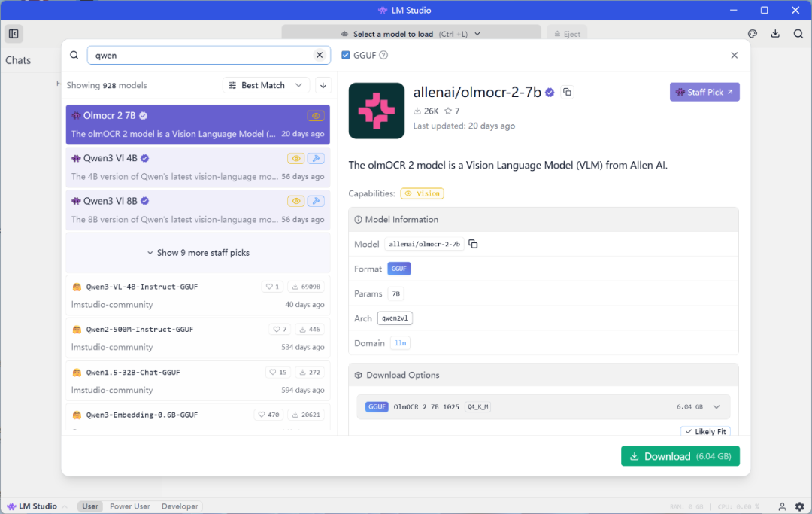
Task: Open user account icon in status bar
Action: (x=782, y=506)
